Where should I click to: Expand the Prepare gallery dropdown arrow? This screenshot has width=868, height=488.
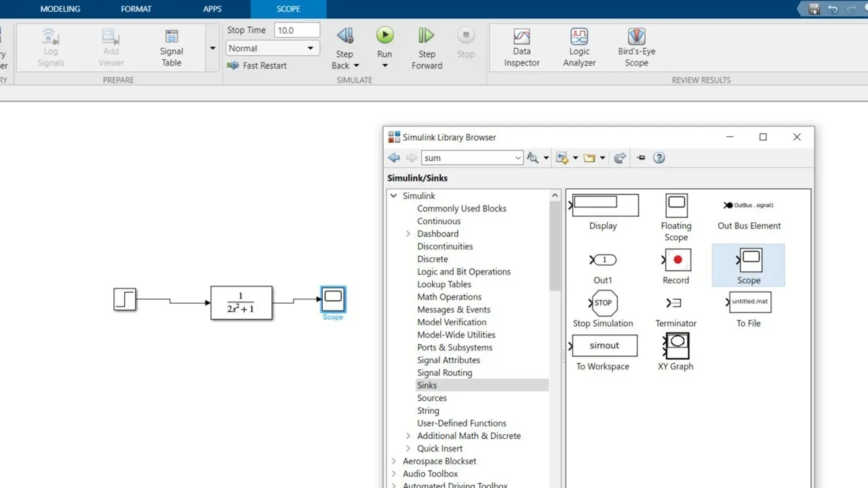(x=213, y=48)
